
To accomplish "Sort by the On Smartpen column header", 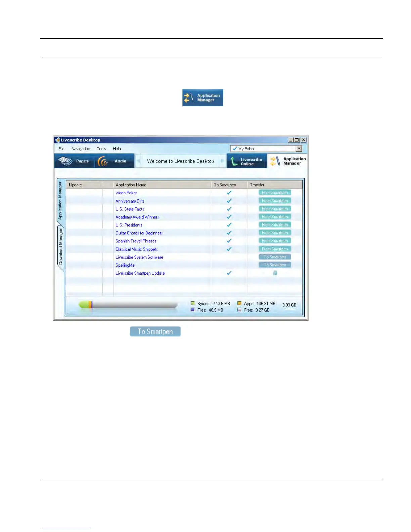I will [229, 185].
